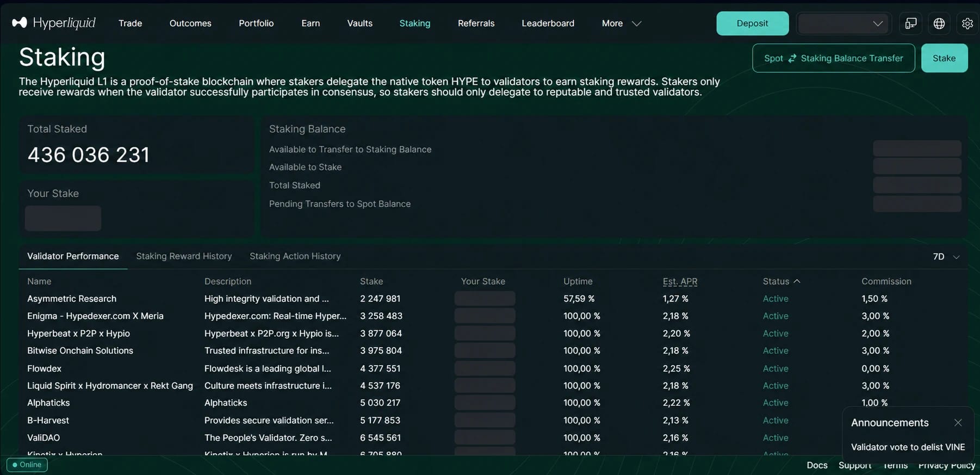Select the Asymmetric Research validator

[72, 299]
